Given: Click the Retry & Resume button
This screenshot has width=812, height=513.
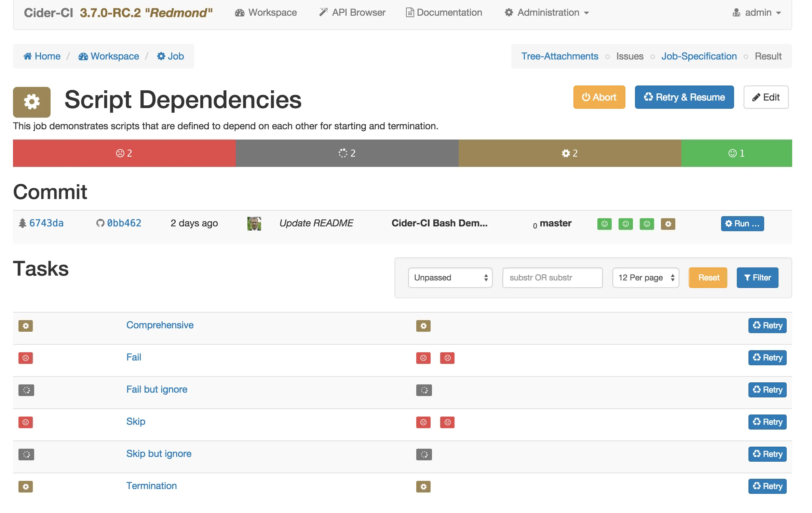Looking at the screenshot, I should point(684,97).
